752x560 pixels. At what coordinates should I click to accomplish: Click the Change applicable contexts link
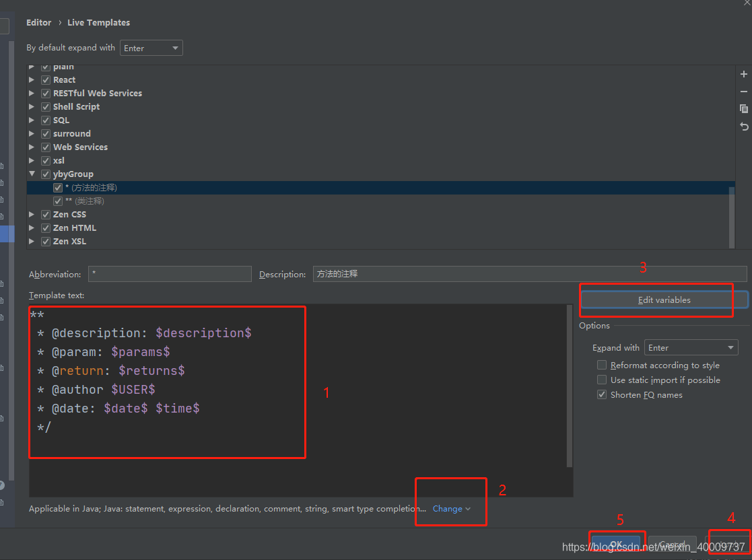click(x=451, y=509)
